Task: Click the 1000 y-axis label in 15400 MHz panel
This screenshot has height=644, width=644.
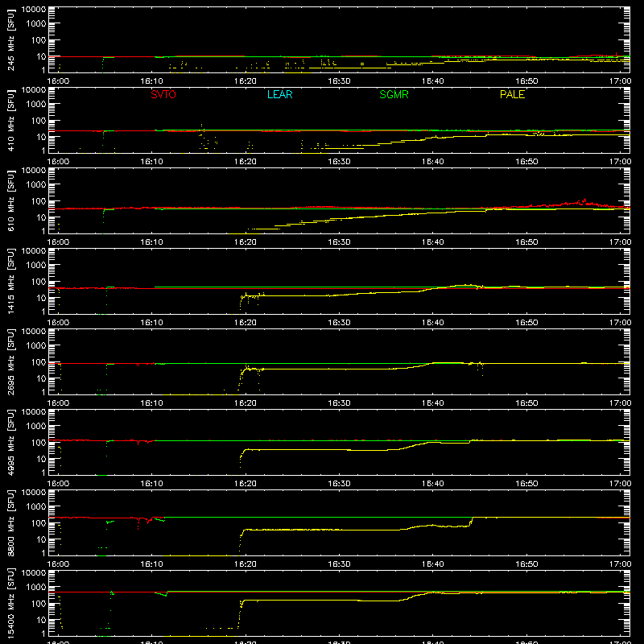Action: (36, 587)
